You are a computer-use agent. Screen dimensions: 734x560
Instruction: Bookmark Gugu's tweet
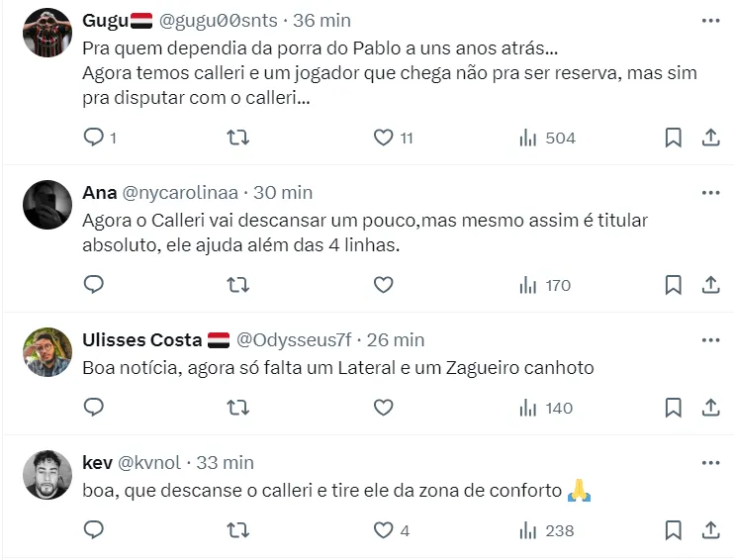(673, 138)
